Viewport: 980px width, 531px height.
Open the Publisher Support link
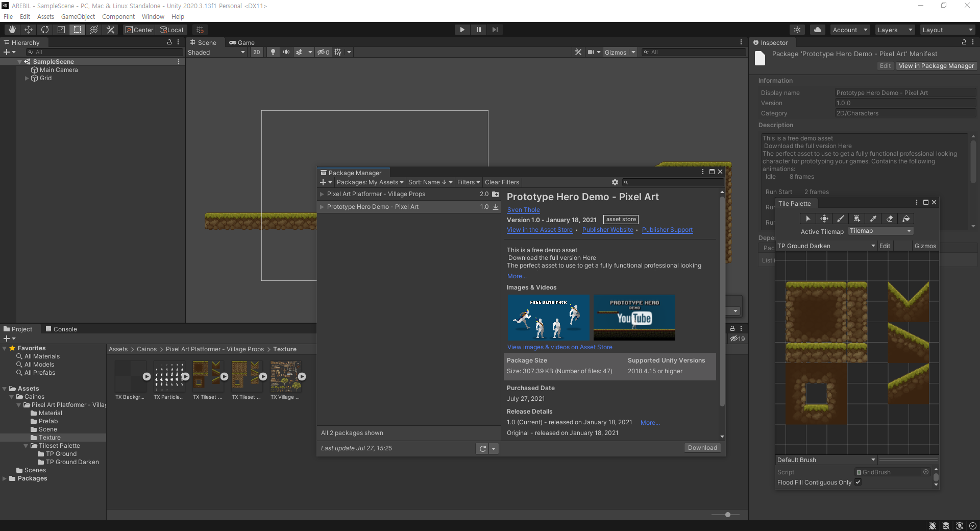(x=667, y=230)
